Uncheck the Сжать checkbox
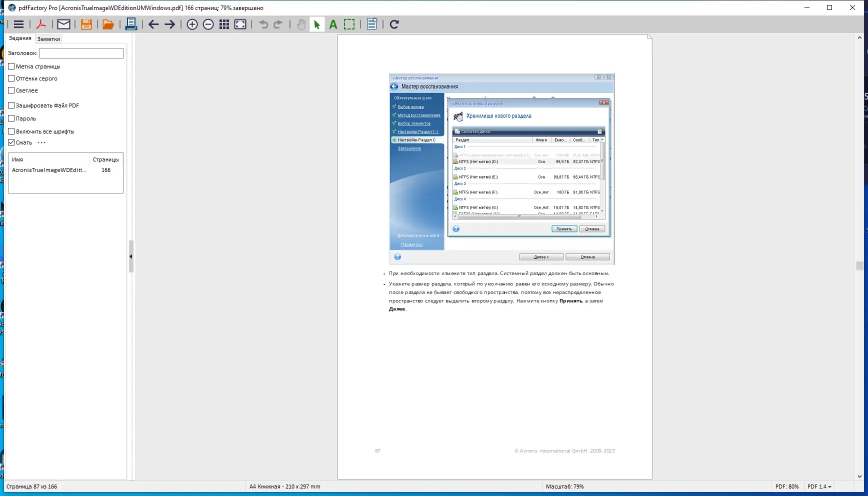Image resolution: width=868 pixels, height=496 pixels. click(11, 142)
